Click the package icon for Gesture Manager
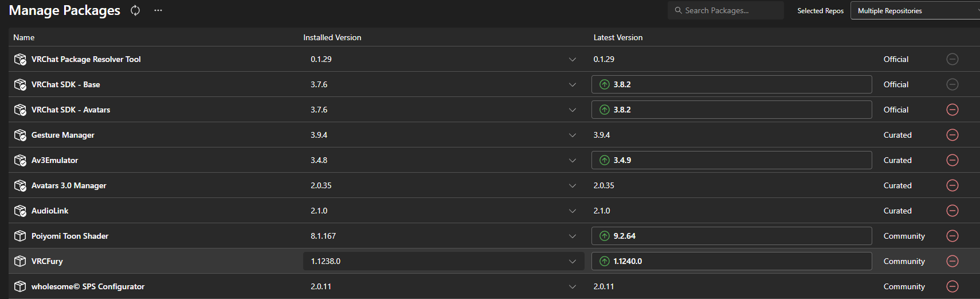980x299 pixels. click(x=20, y=135)
